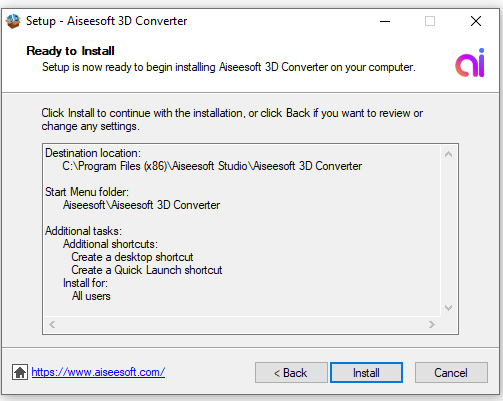Click the destination path line in summary

click(212, 166)
